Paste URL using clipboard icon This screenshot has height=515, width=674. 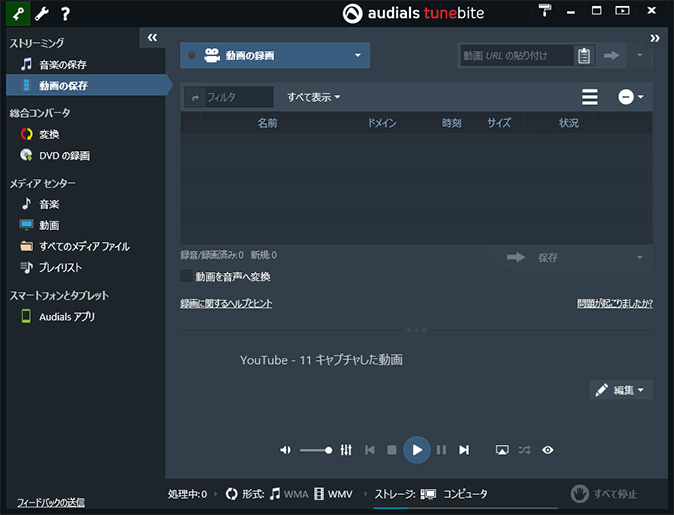pos(584,55)
